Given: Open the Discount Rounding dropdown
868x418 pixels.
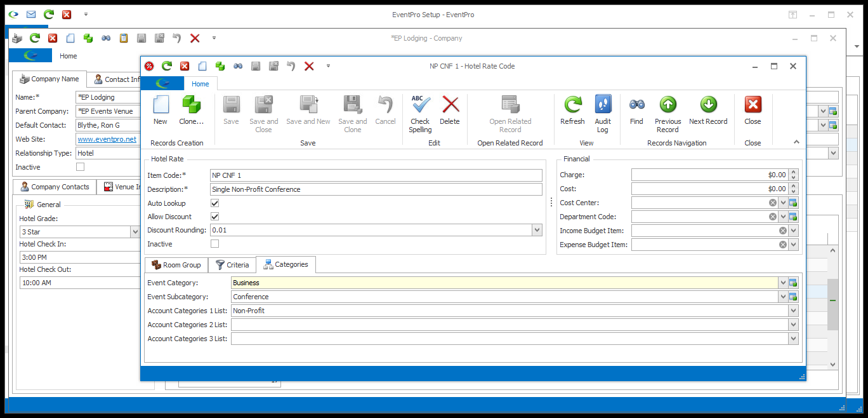Looking at the screenshot, I should (537, 230).
